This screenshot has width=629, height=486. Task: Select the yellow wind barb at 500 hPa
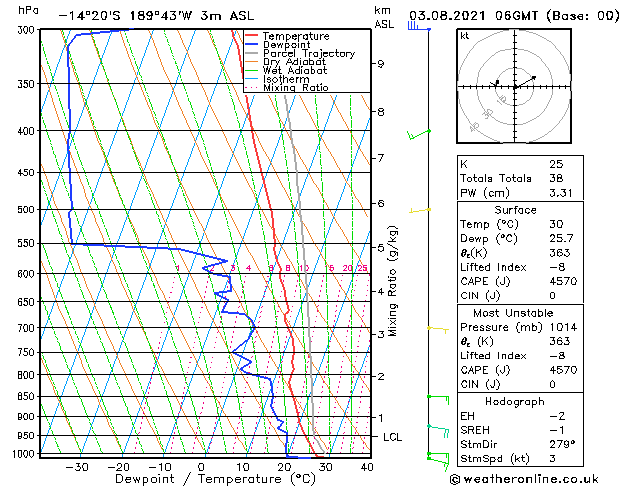tap(419, 210)
